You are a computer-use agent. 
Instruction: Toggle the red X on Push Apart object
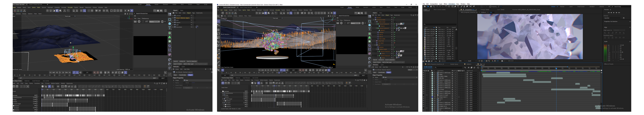pyautogui.click(x=395, y=43)
